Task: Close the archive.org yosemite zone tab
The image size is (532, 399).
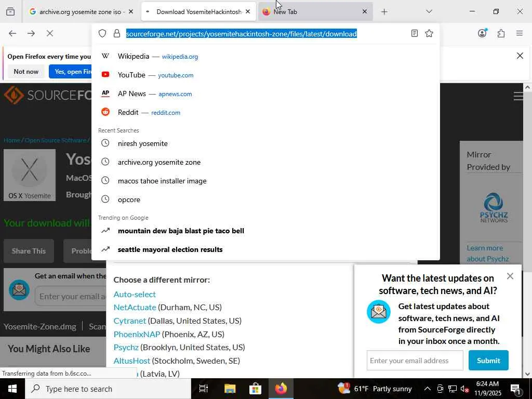Action: click(131, 11)
